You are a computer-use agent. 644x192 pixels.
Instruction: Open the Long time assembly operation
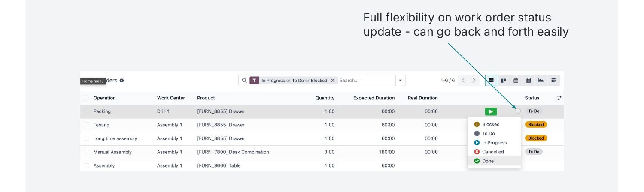point(115,138)
